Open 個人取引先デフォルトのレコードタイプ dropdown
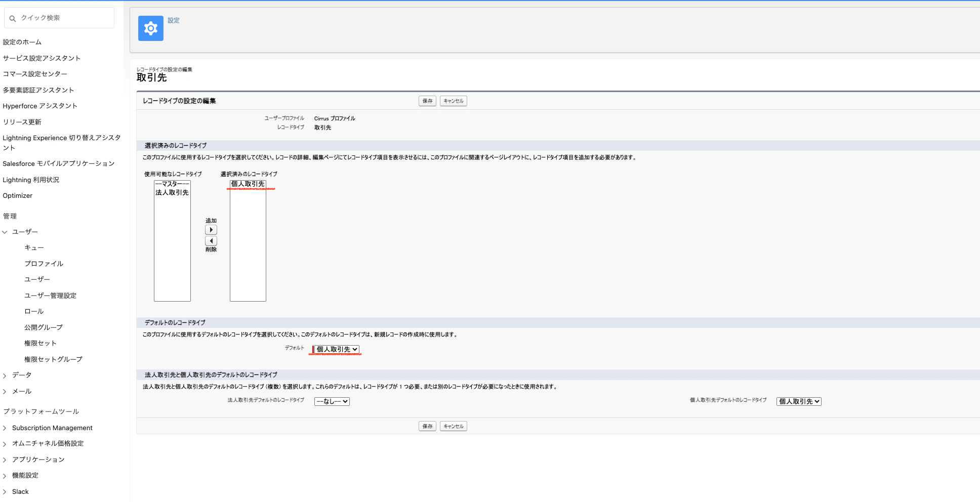Image resolution: width=980 pixels, height=502 pixels. (x=799, y=401)
